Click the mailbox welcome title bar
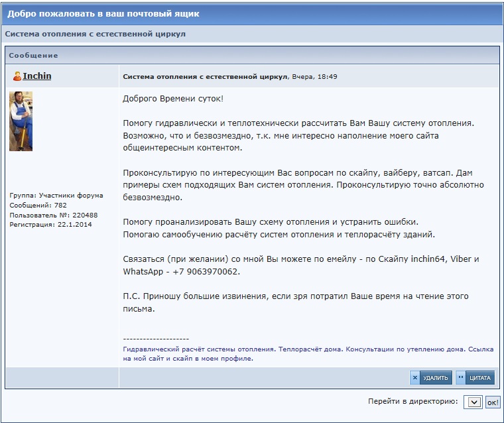 click(252, 13)
